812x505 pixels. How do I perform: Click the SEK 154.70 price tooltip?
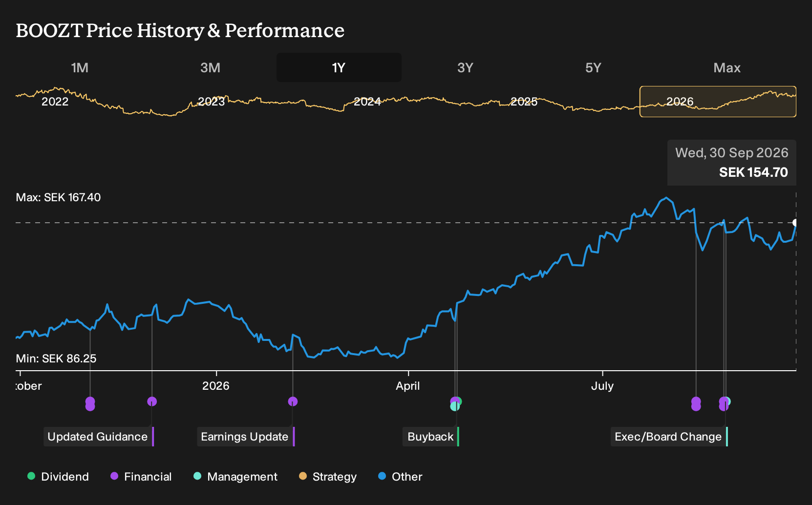click(732, 163)
